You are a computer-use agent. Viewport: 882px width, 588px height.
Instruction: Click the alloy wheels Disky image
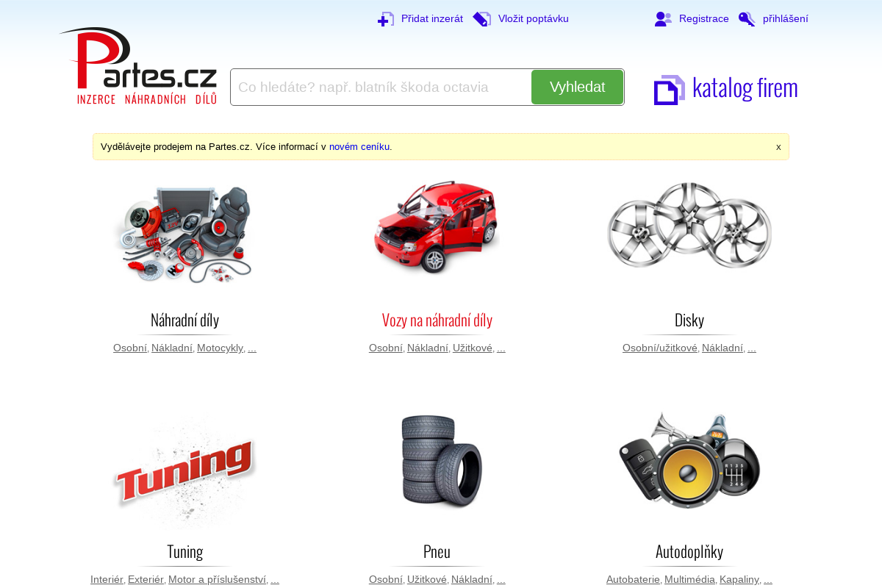pyautogui.click(x=689, y=225)
